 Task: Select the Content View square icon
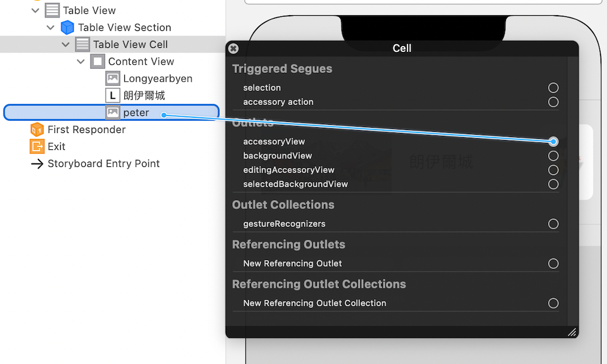96,61
